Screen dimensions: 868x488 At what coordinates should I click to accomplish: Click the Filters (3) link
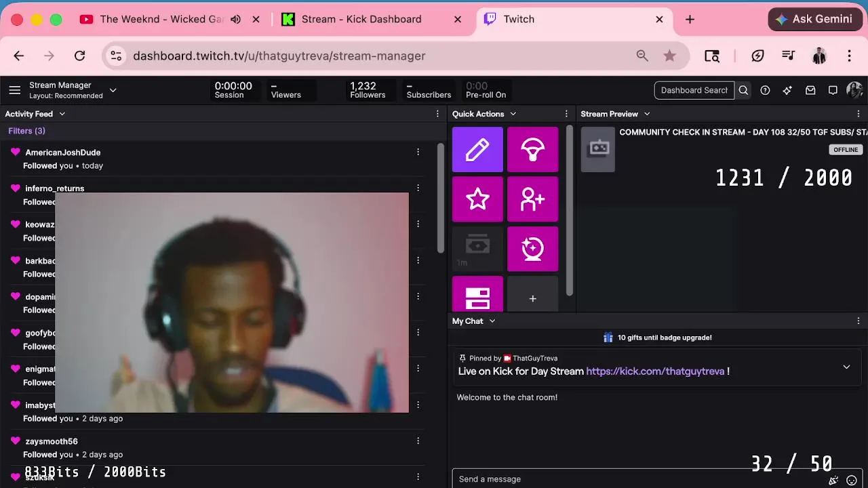[x=26, y=131]
